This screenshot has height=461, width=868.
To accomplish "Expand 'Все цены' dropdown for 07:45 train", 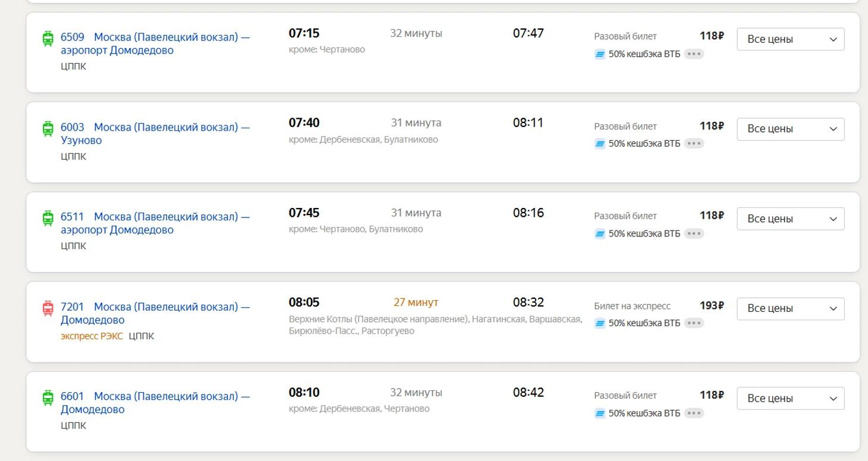I will pos(790,219).
